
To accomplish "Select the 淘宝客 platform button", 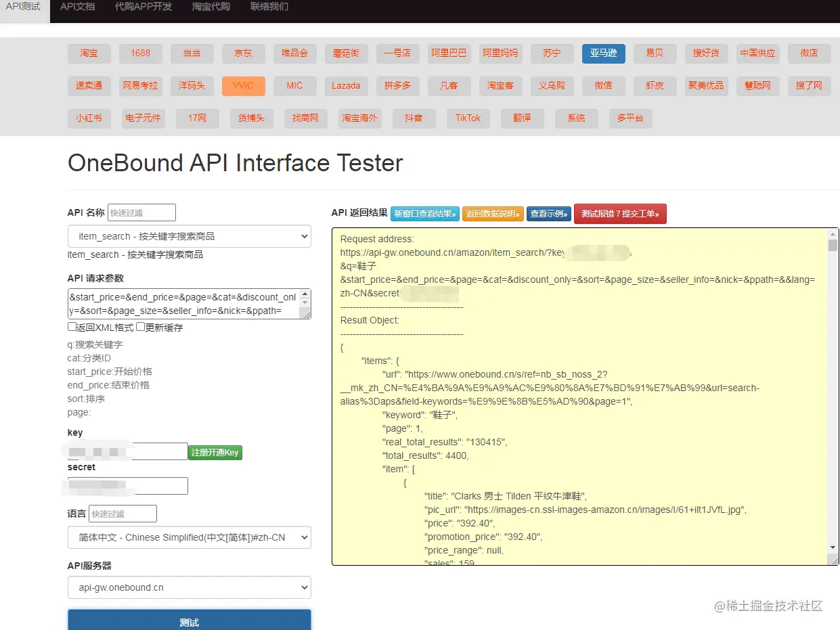I will (x=501, y=86).
